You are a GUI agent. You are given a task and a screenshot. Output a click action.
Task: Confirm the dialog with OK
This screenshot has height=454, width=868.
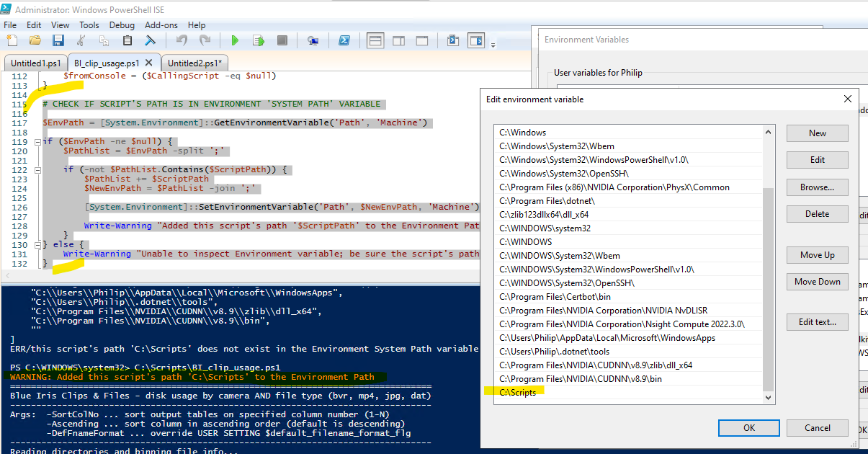pyautogui.click(x=749, y=428)
